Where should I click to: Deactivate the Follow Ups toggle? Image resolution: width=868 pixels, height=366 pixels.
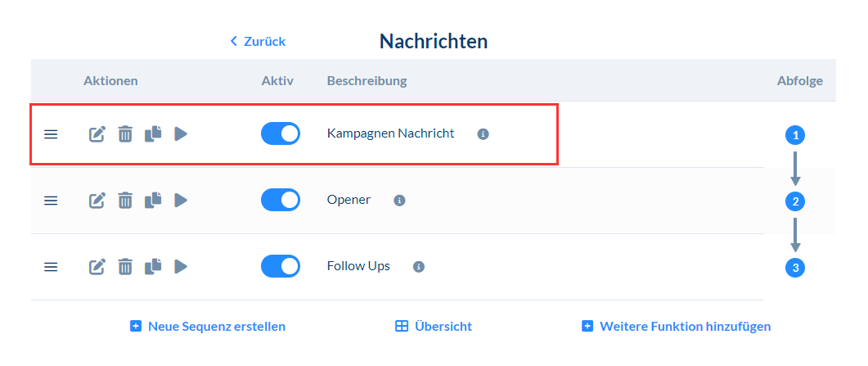click(280, 266)
